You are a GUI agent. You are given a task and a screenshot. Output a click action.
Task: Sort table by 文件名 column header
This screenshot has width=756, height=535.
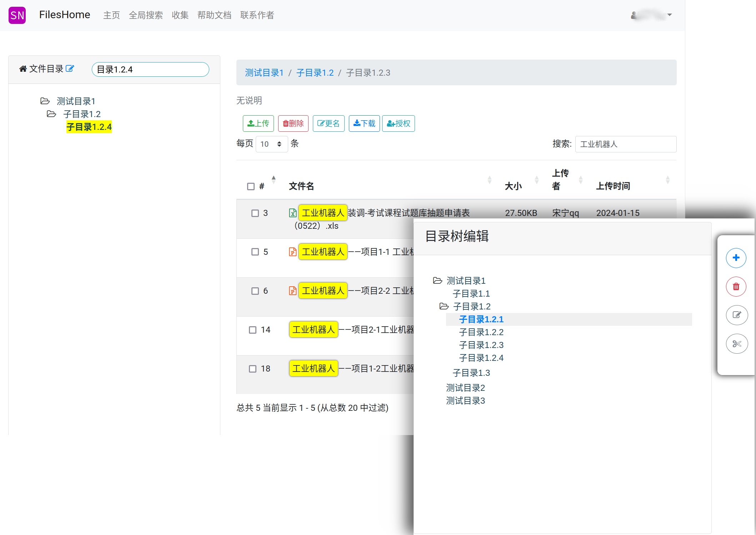click(301, 186)
